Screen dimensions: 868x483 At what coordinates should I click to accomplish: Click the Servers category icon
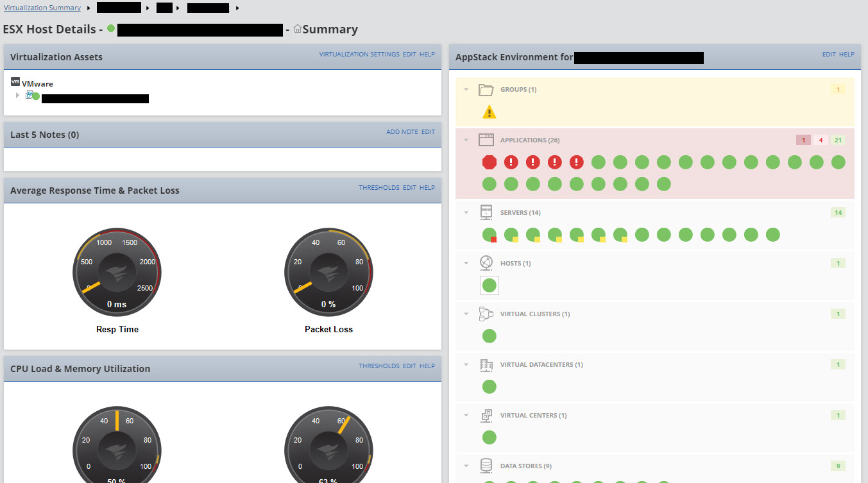pos(486,212)
